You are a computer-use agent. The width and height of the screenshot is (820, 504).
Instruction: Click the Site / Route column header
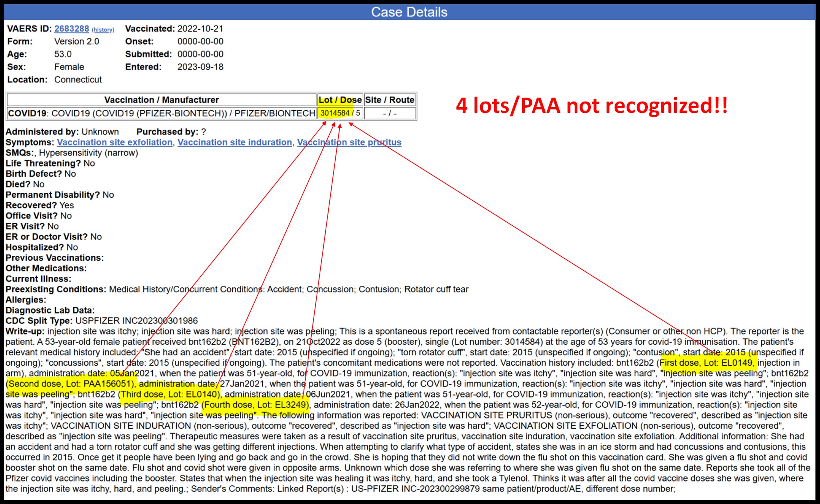[389, 100]
